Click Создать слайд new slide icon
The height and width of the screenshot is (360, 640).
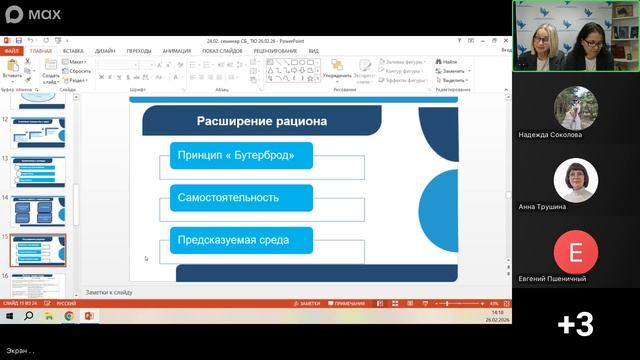point(51,65)
